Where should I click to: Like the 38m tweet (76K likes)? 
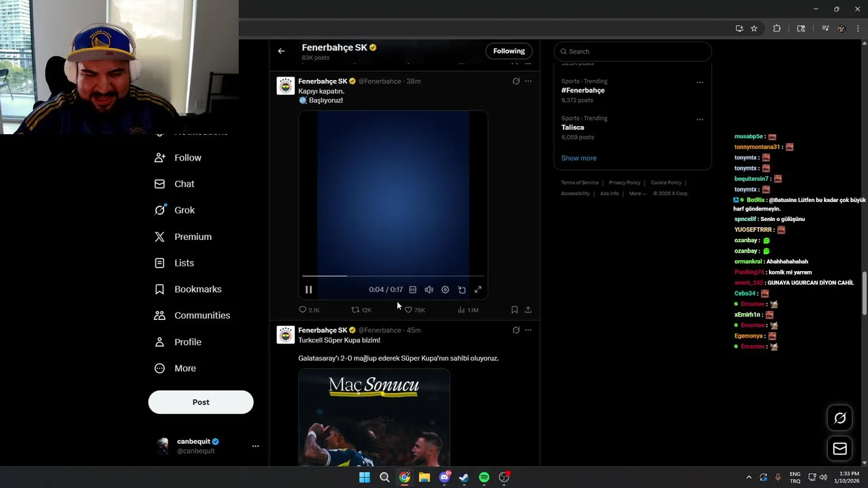[x=414, y=310]
